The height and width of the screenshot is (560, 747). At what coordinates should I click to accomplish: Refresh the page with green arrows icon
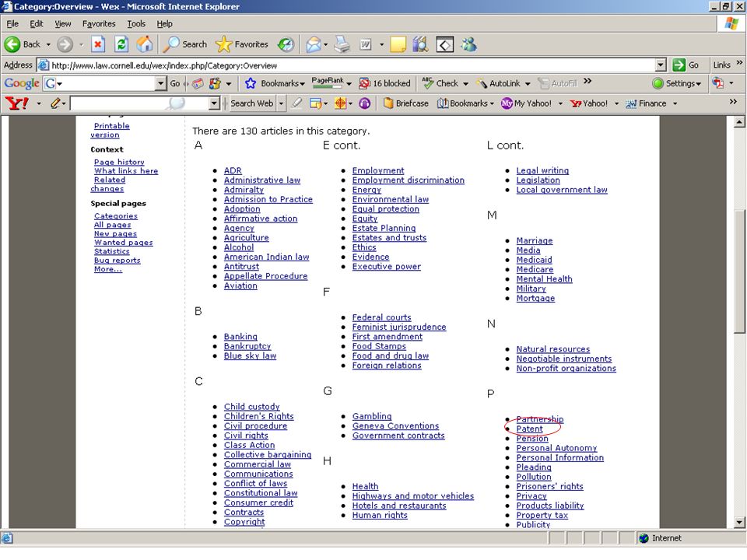[121, 44]
